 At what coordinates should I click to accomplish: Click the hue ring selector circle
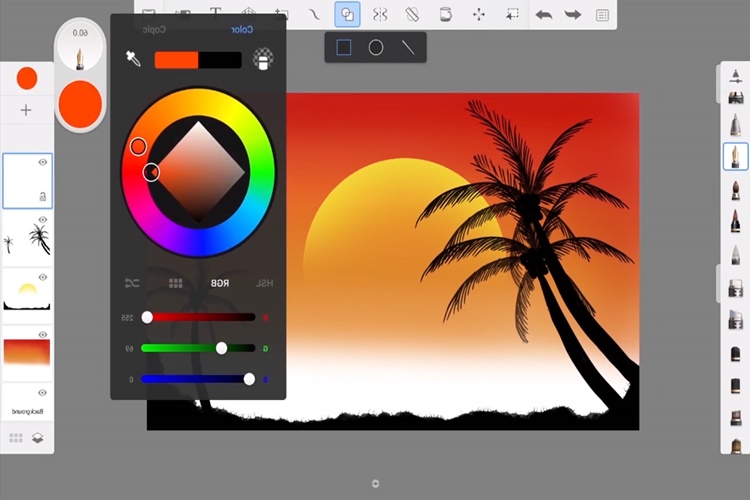pos(138,147)
